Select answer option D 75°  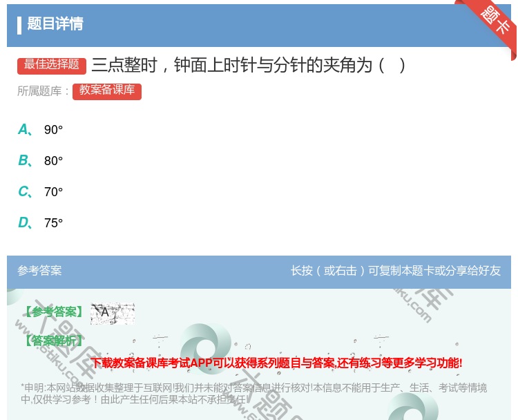coord(40,222)
